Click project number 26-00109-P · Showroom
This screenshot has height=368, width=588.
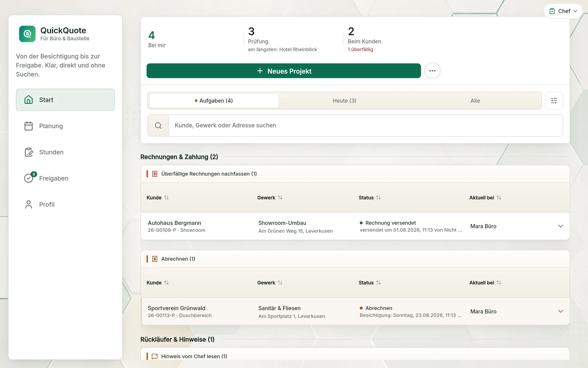[176, 230]
